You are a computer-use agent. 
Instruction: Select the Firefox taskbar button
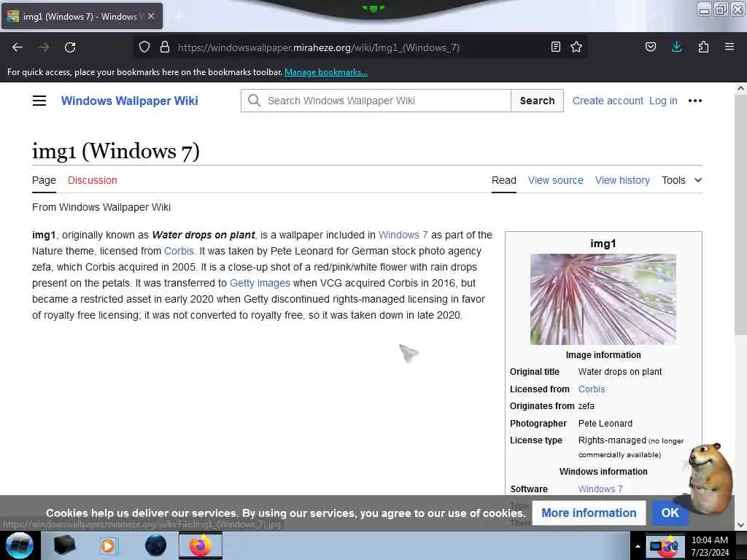pyautogui.click(x=201, y=545)
